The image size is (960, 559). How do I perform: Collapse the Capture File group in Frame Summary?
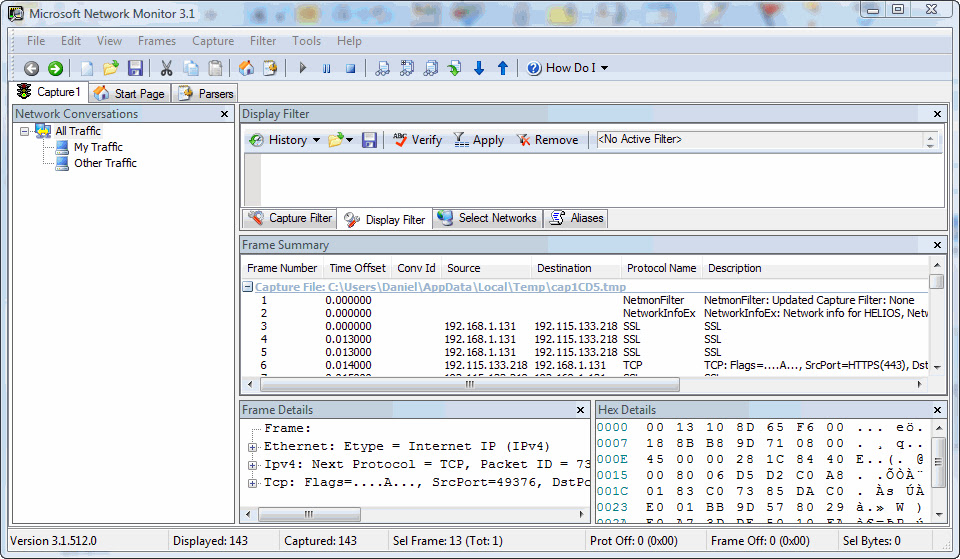tap(247, 287)
